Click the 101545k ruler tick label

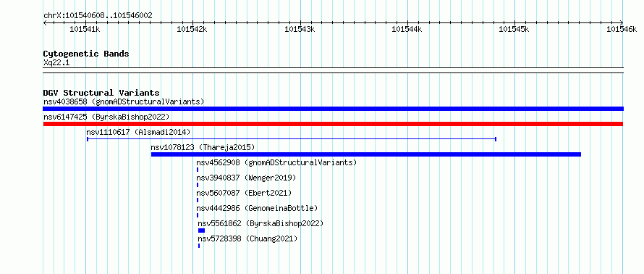point(514,29)
